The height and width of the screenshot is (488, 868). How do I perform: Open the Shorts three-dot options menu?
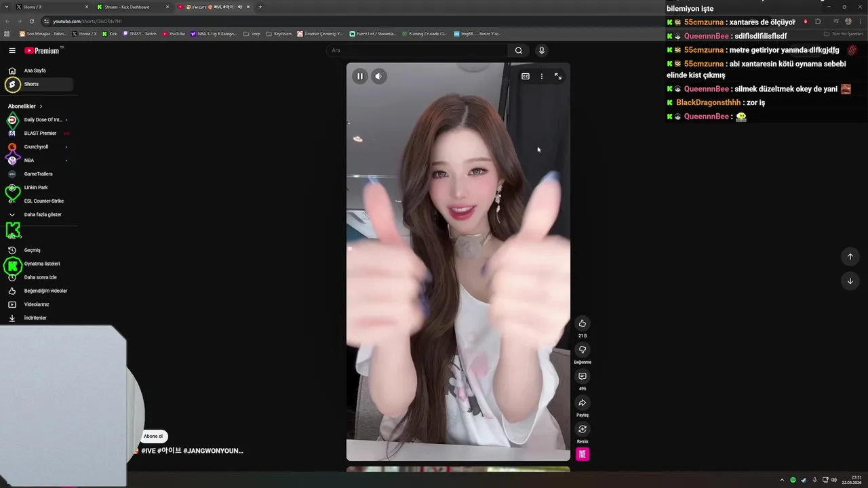[541, 77]
